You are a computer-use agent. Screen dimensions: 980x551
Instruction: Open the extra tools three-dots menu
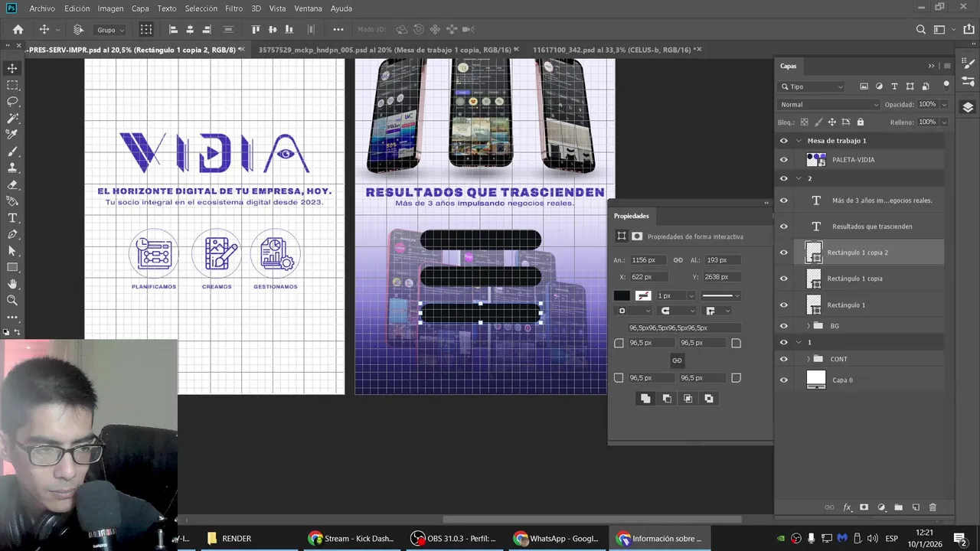12,317
